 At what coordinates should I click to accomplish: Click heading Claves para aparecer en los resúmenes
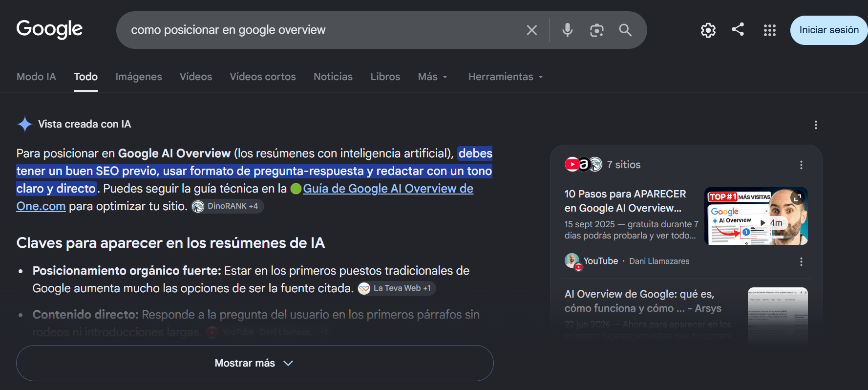tap(170, 243)
